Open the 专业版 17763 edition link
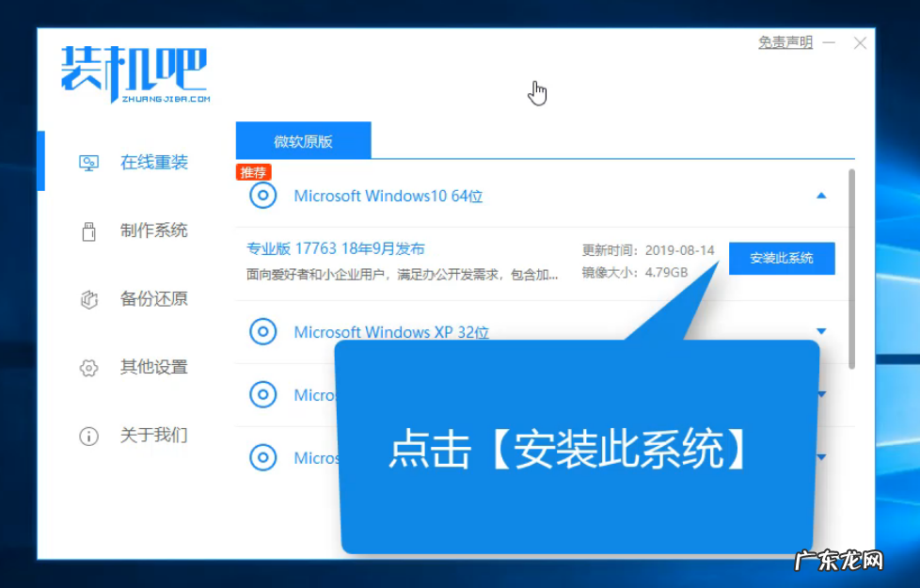 click(336, 248)
